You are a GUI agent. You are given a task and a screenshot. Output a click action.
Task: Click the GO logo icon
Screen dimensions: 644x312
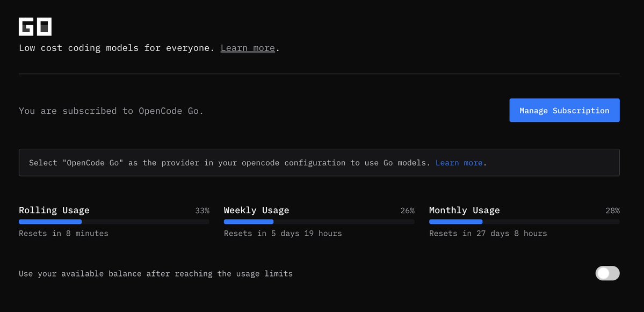(x=35, y=27)
